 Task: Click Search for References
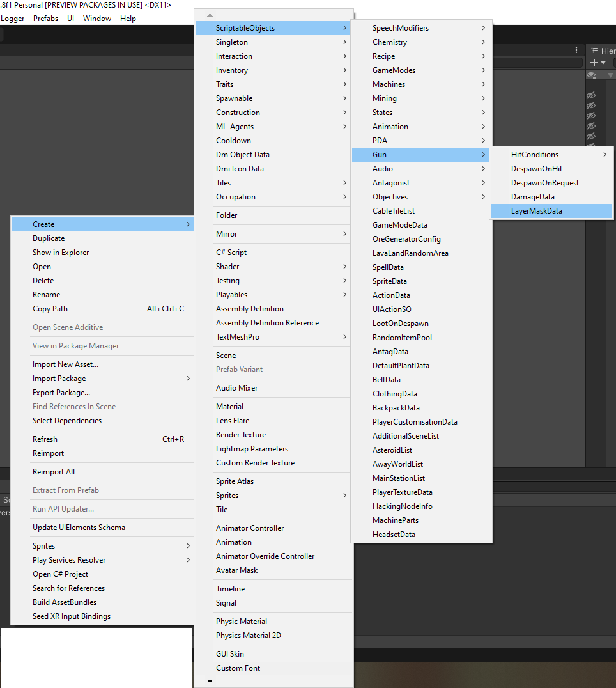(x=103, y=588)
